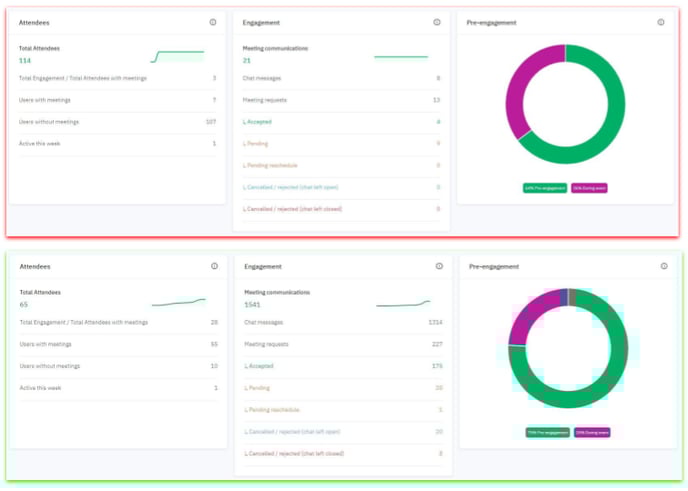Select 'Pending reschedule' row under 1541 meeting communications

(343, 410)
